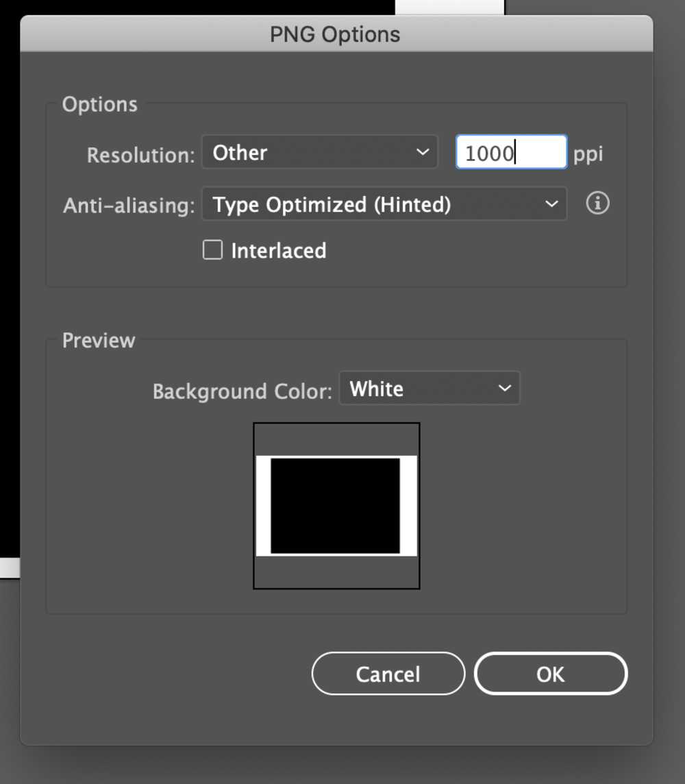
Task: Click the Anti-aliasing dropdown chevron arrow
Action: (x=551, y=204)
